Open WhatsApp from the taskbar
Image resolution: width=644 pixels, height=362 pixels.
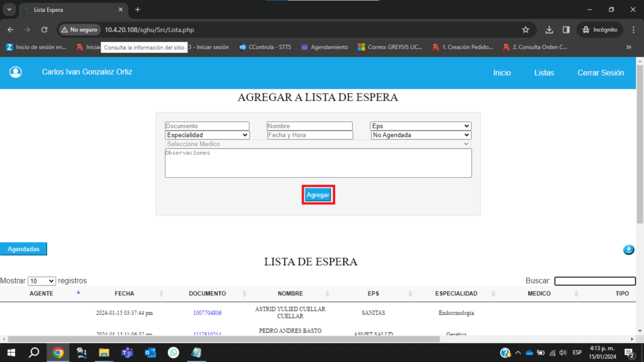(x=174, y=353)
